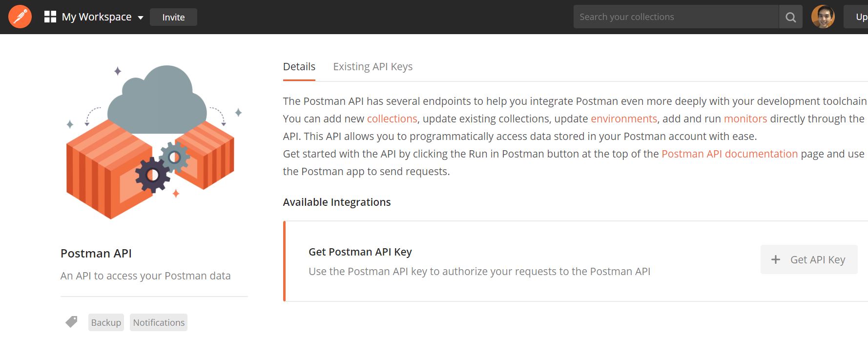Image resolution: width=868 pixels, height=337 pixels.
Task: Select the Backup tag
Action: [106, 322]
